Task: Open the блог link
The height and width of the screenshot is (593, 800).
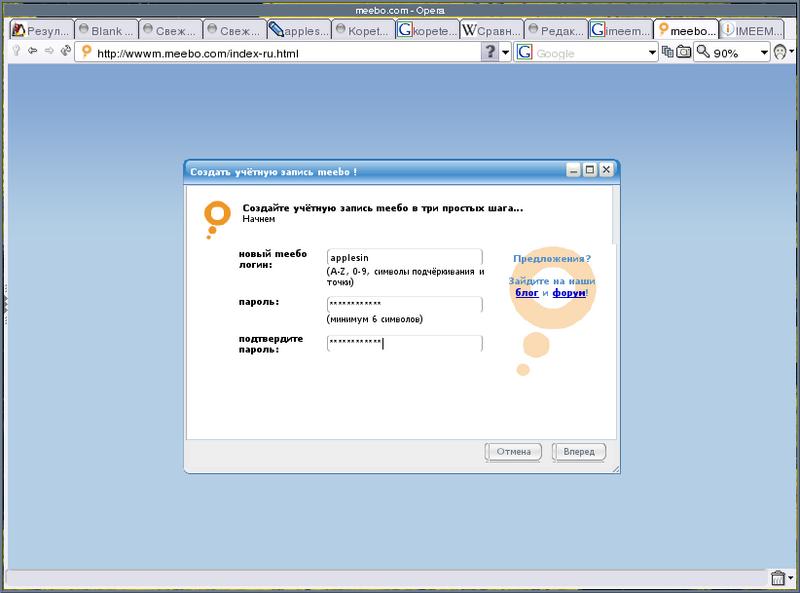Action: coord(526,293)
